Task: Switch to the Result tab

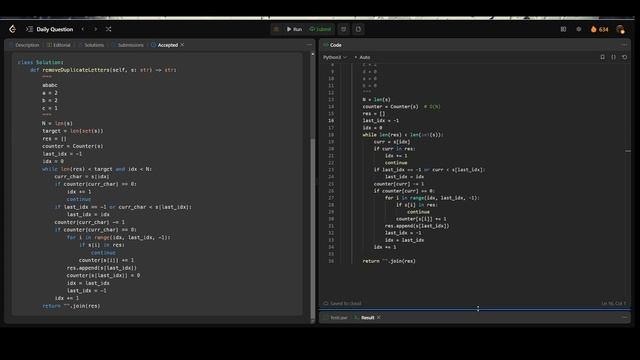Action: click(364, 318)
